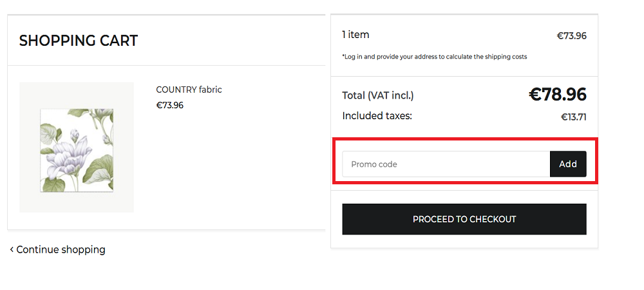The image size is (644, 290).
Task: Open the COUNTRY fabric product thumbnail
Action: click(77, 148)
